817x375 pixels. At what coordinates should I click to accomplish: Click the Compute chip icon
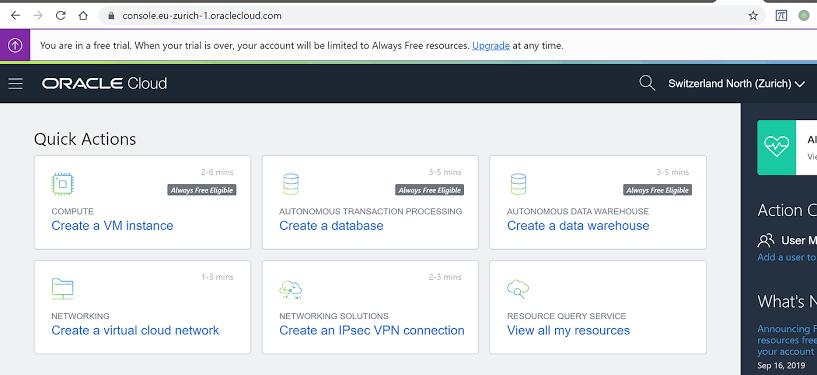(x=62, y=184)
